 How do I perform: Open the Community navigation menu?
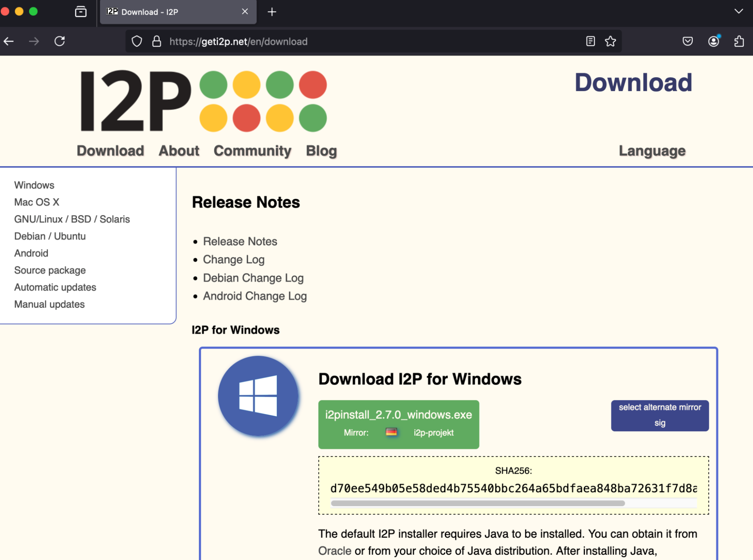(252, 151)
